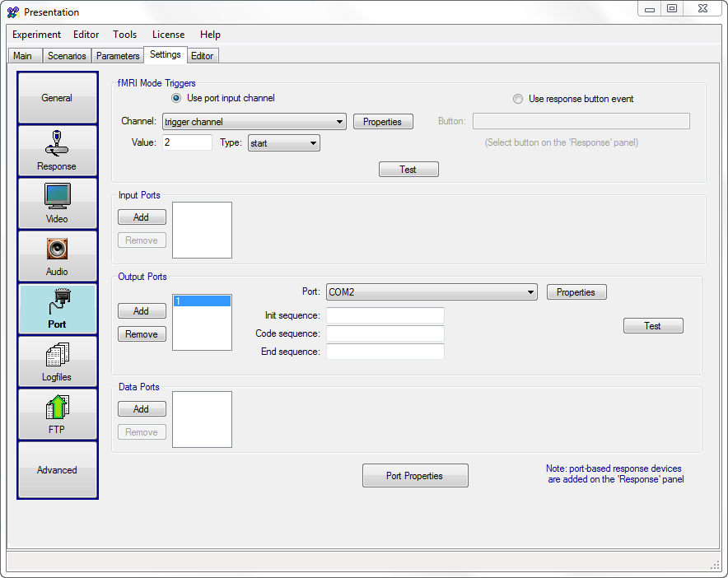The height and width of the screenshot is (578, 728).
Task: Select output port 1 in the list
Action: pos(202,302)
